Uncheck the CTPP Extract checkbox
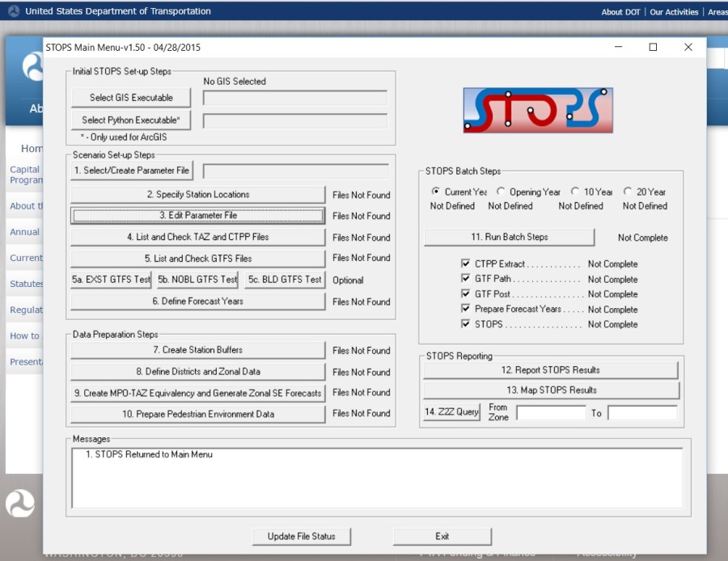Viewport: 728px width, 561px height. tap(465, 264)
